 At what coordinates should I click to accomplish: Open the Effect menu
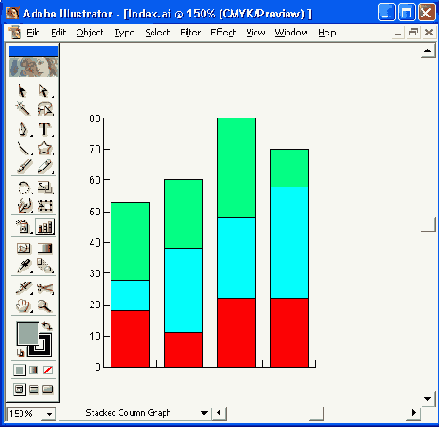click(x=223, y=33)
